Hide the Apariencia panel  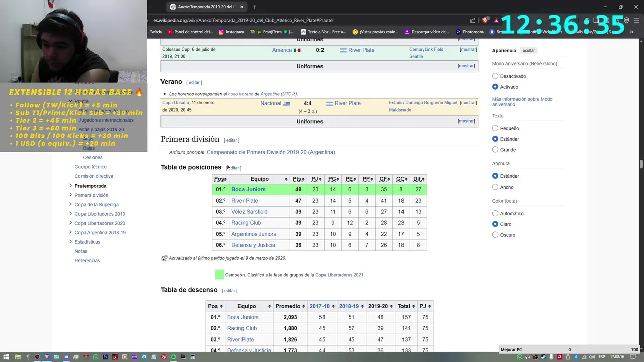click(529, 51)
